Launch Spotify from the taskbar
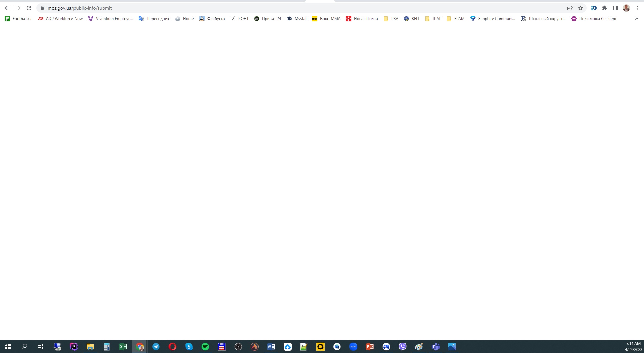644x353 pixels. point(205,347)
